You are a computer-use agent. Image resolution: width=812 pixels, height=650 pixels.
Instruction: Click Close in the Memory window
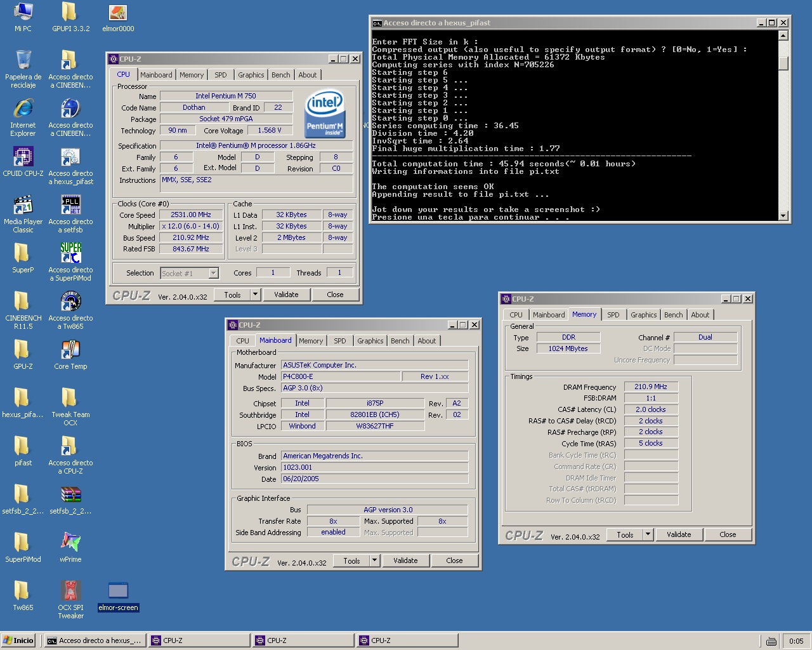(728, 534)
